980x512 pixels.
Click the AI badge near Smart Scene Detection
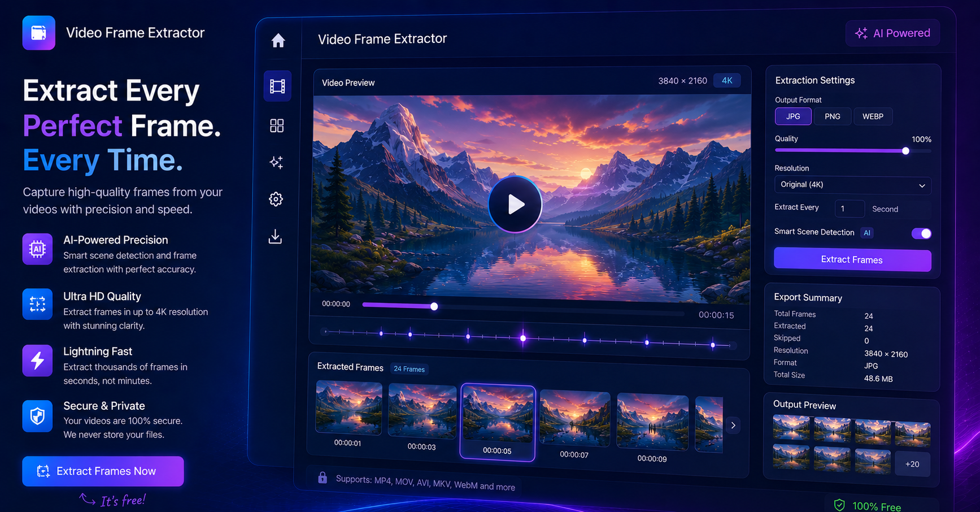tap(867, 233)
